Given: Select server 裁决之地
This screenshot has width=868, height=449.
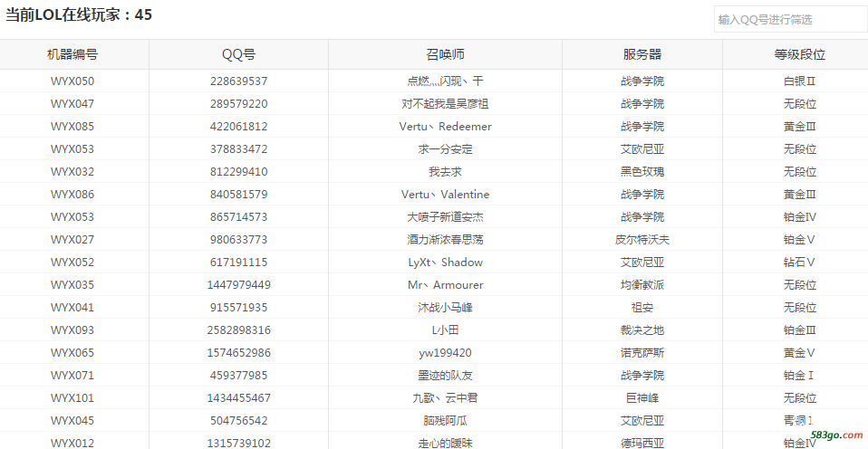Looking at the screenshot, I should click(x=642, y=330).
